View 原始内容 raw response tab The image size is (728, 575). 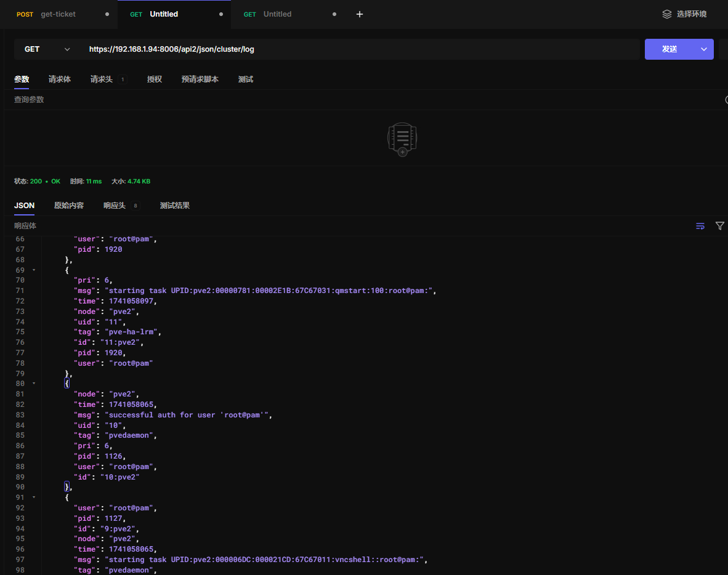69,206
